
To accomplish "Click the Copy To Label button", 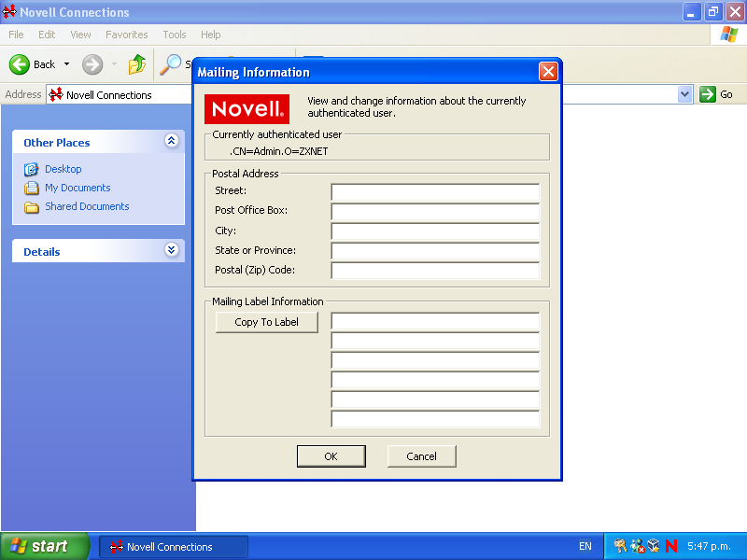I will (x=267, y=322).
